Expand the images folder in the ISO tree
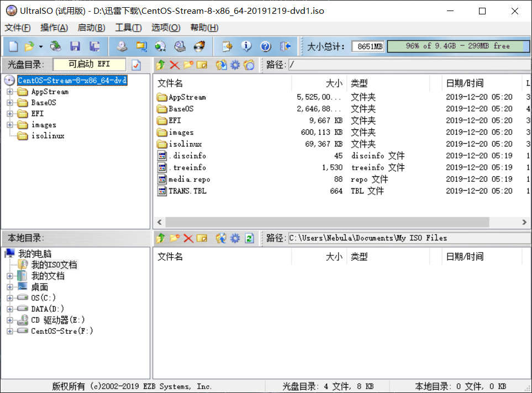This screenshot has height=393, width=532. [10, 125]
